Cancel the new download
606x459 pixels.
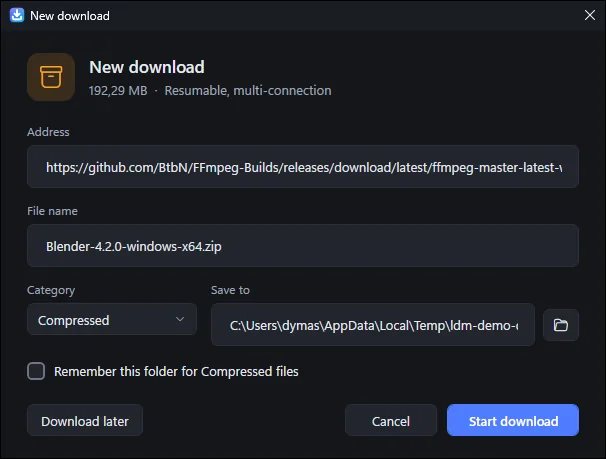pyautogui.click(x=391, y=420)
